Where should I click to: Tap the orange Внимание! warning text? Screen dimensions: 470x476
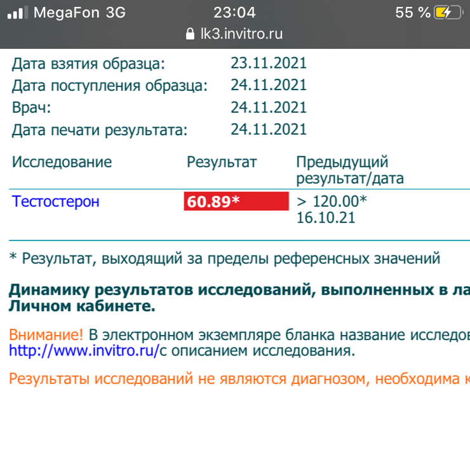[x=46, y=334]
